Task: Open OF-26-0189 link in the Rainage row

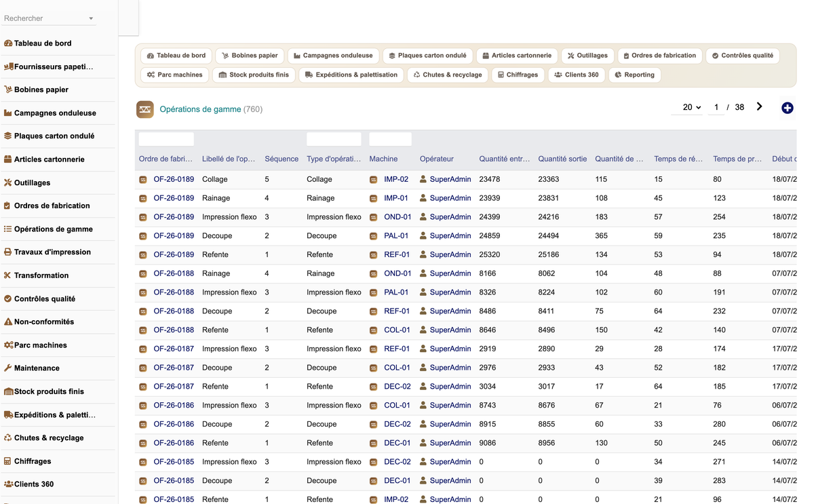Action: 174,198
